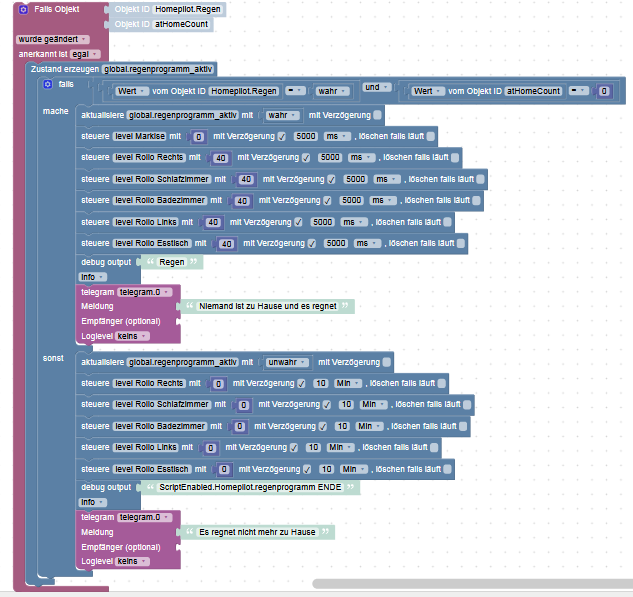Image resolution: width=633 pixels, height=597 pixels.
Task: Toggle Verzögerung on aktualisiere unwahr row
Action: click(387, 362)
